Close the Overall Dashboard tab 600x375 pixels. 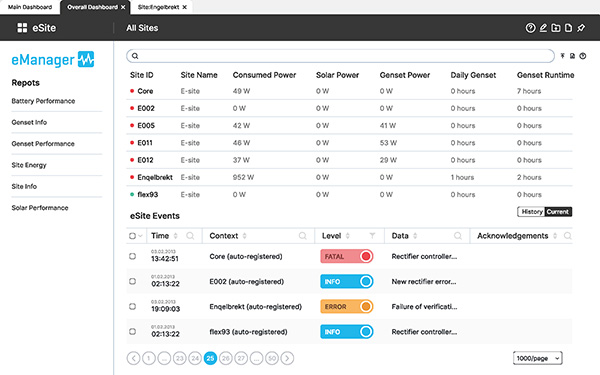click(x=123, y=7)
